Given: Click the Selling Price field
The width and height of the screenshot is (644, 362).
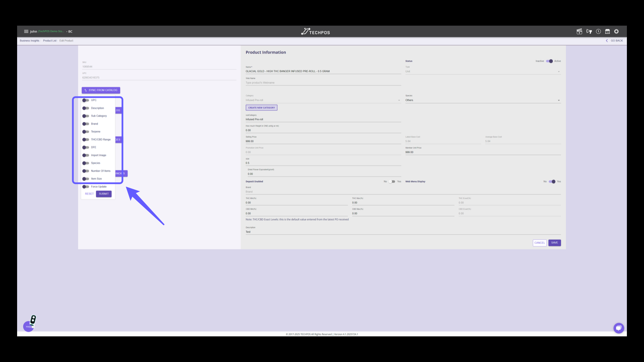Looking at the screenshot, I should click(x=323, y=141).
